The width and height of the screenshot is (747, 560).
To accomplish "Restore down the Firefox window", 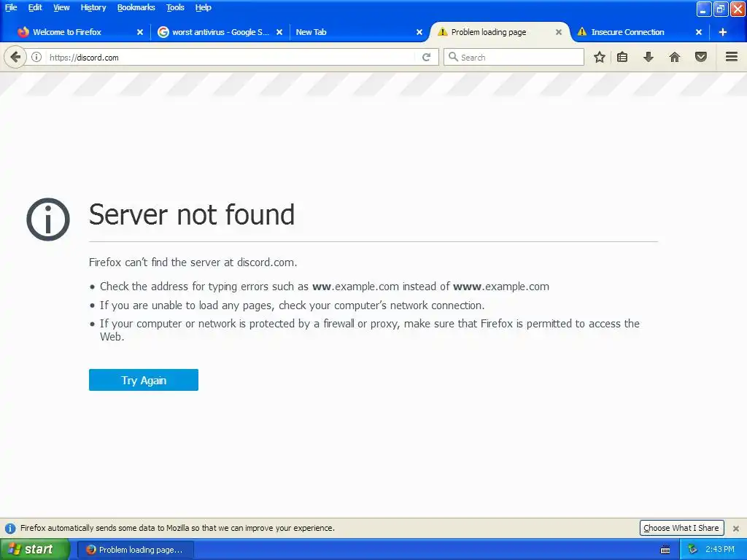I will (720, 9).
